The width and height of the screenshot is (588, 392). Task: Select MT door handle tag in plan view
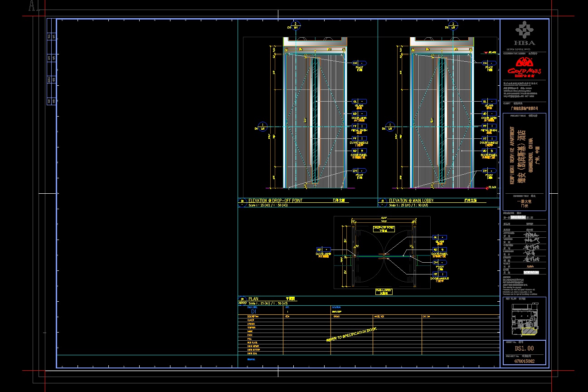(440, 274)
